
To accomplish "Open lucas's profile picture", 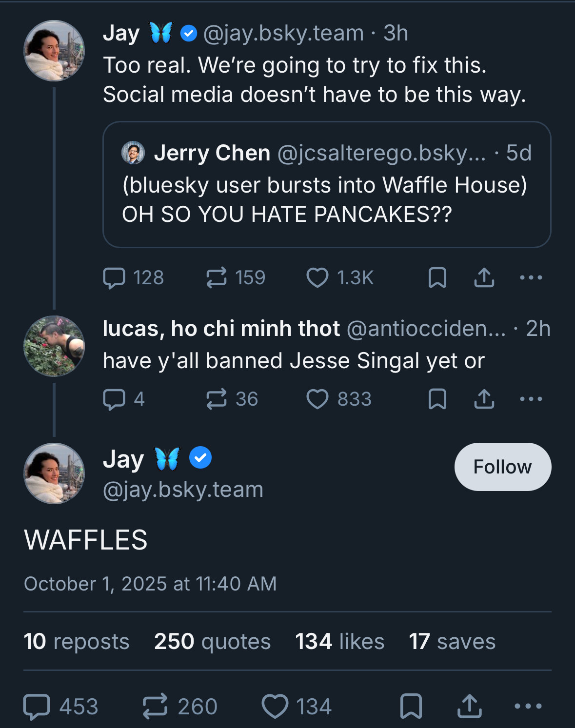I will coord(54,346).
